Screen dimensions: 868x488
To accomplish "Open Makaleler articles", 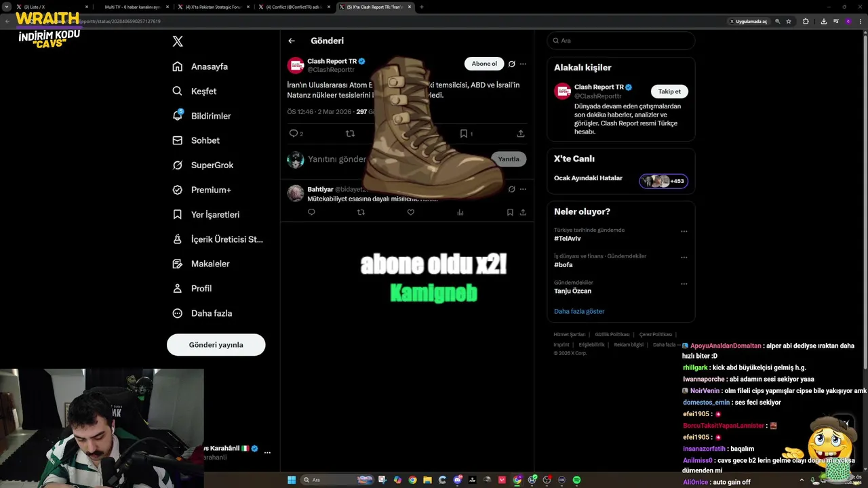I will (201, 264).
